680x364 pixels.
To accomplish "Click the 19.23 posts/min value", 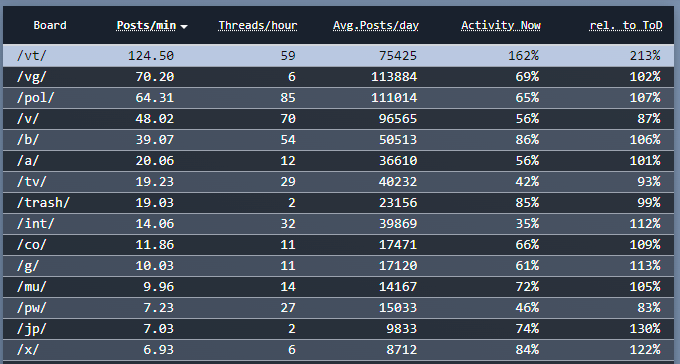I will (155, 181).
